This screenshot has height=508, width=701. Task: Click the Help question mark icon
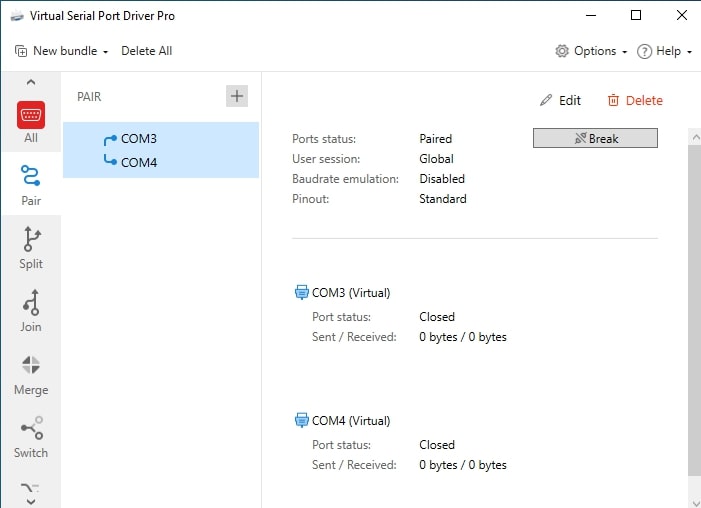point(644,51)
